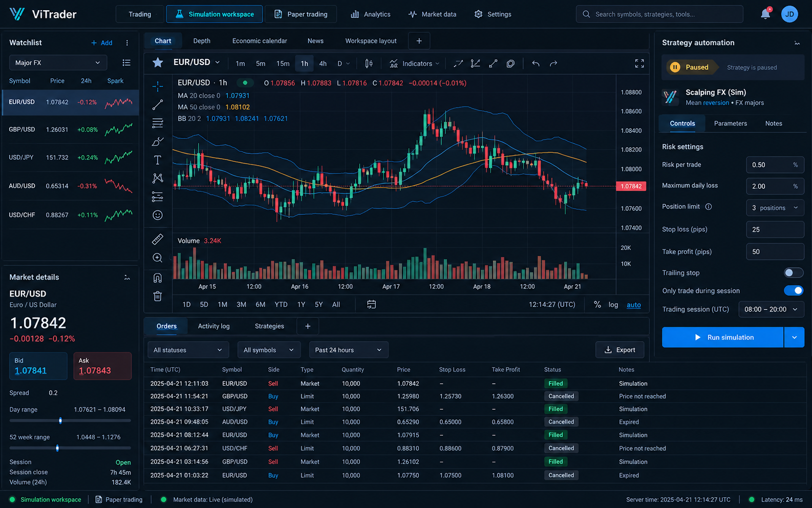Toggle watchlist list view icon
Screen dimensions: 812x508
pyautogui.click(x=126, y=62)
